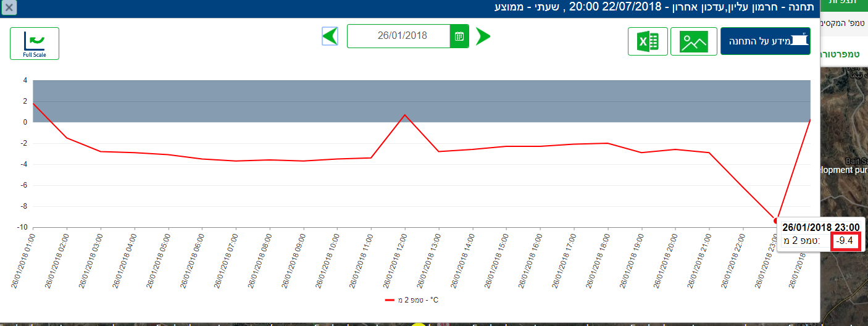Open the מידע על התחנה station info
The height and width of the screenshot is (326, 868).
(x=765, y=41)
